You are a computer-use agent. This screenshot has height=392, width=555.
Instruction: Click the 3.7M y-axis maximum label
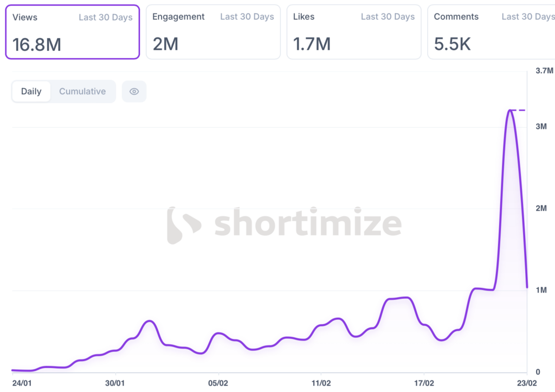(544, 71)
